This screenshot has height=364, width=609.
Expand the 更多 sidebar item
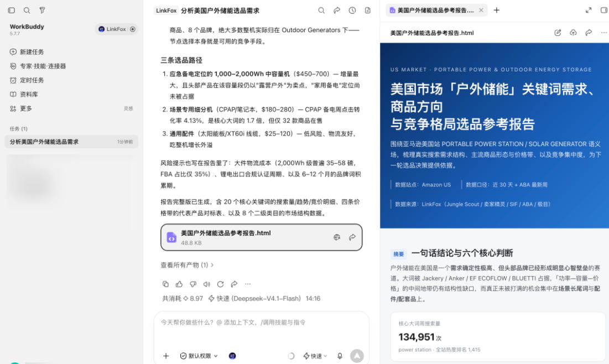20,108
